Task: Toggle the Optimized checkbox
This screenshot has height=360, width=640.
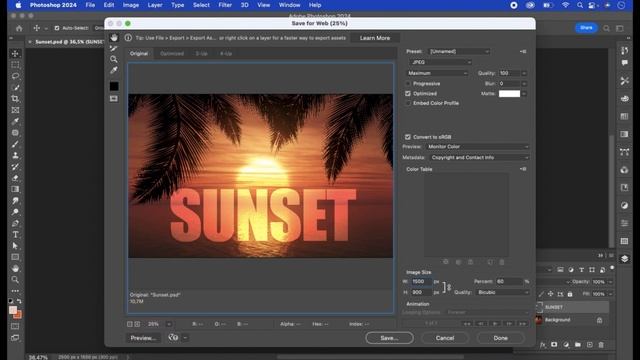Action: click(x=408, y=93)
